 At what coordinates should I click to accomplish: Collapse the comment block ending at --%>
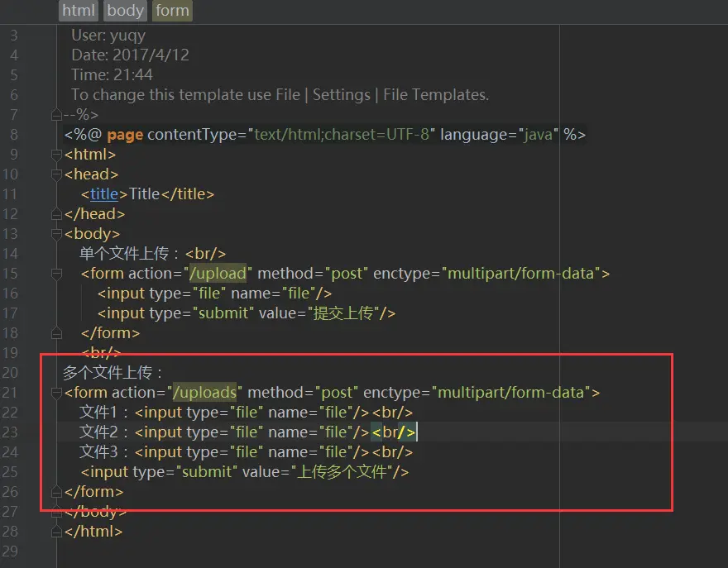[x=56, y=115]
